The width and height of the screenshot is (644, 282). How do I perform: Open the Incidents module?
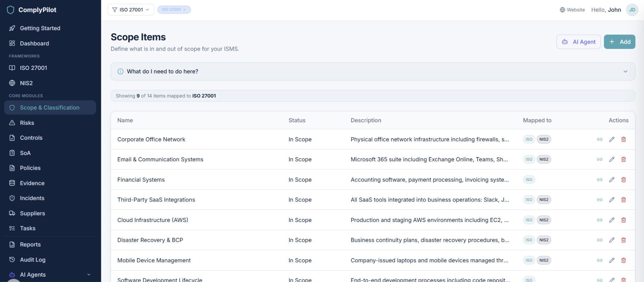(50, 198)
